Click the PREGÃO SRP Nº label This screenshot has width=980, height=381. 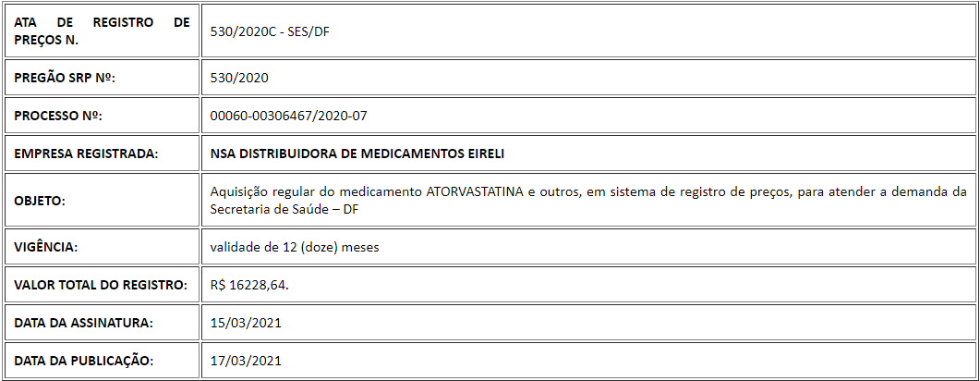point(66,79)
